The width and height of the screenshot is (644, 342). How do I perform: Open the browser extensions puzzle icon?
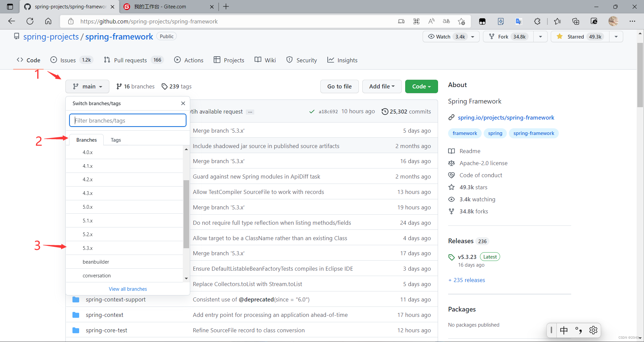(537, 21)
